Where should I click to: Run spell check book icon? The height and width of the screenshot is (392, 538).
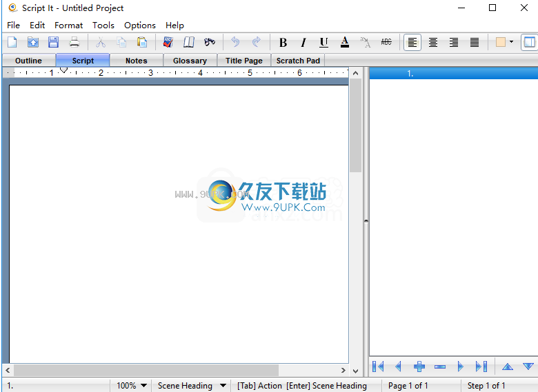point(168,43)
